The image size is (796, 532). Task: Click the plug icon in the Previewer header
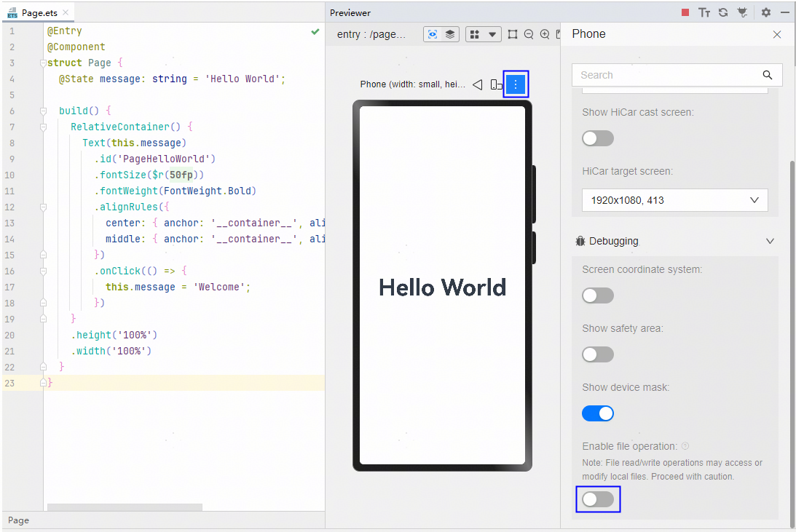(742, 12)
